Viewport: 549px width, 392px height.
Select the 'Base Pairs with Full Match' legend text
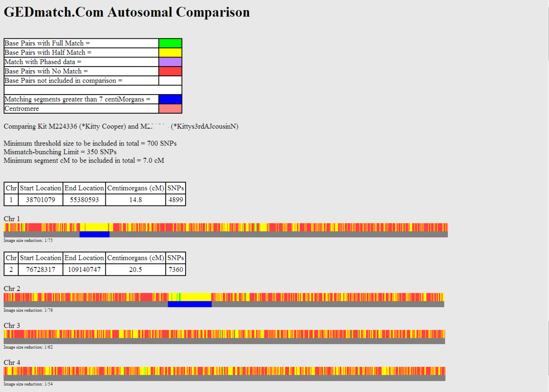(47, 43)
